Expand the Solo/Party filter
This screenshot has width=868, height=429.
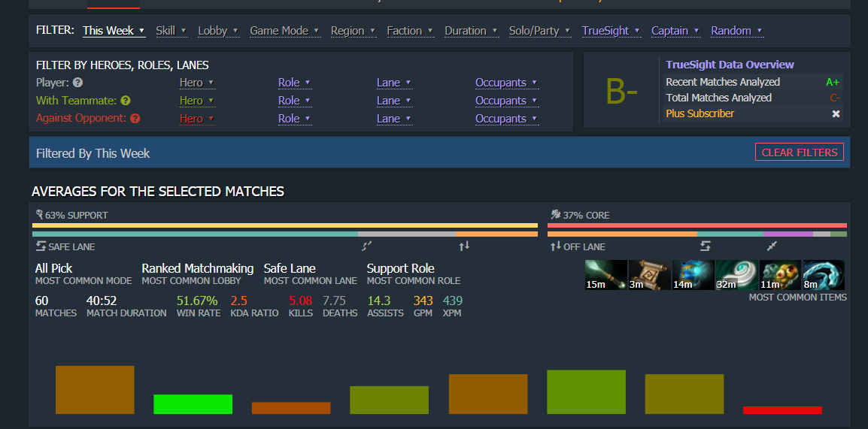(540, 31)
